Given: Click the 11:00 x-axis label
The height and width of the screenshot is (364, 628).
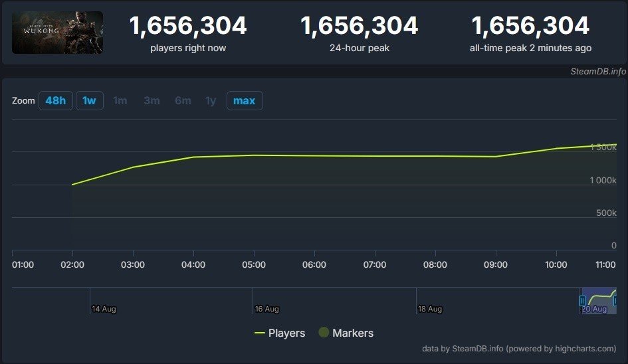Looking at the screenshot, I should coord(605,264).
